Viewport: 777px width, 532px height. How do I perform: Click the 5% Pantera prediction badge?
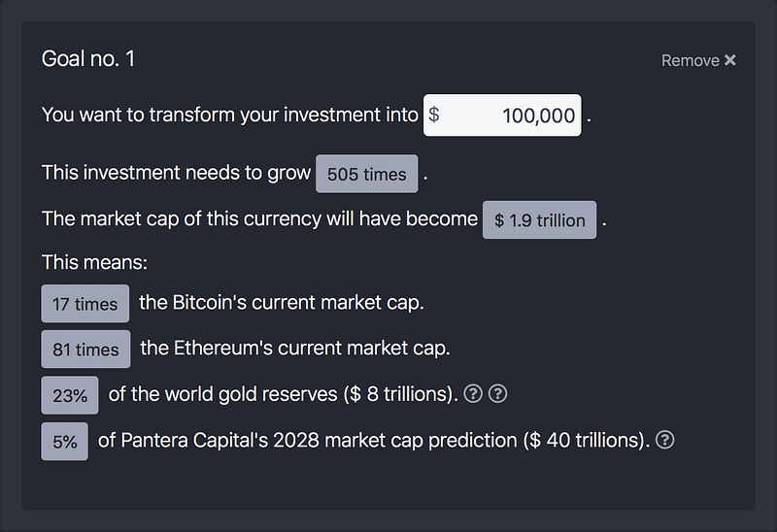pyautogui.click(x=65, y=442)
